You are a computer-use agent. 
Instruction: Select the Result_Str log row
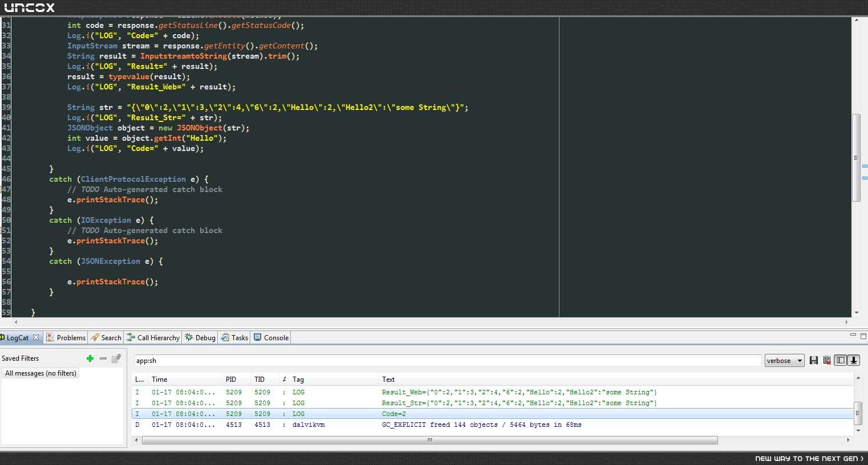coord(492,403)
